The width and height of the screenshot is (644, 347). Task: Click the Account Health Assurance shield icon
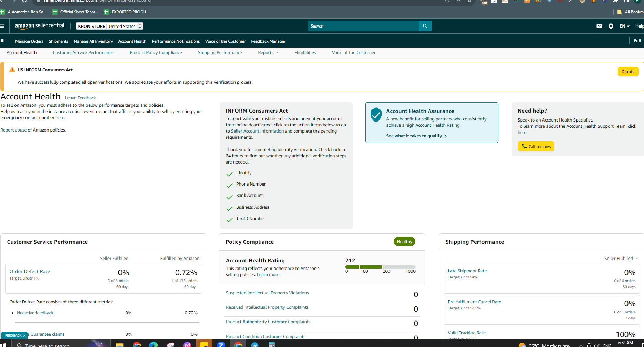coord(376,115)
